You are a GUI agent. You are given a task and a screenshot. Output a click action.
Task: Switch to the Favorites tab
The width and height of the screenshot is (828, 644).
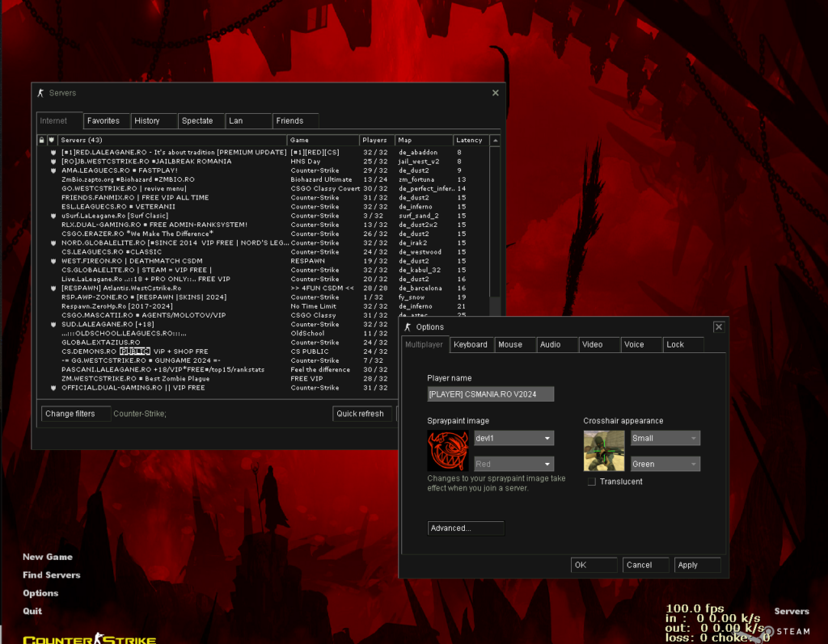pyautogui.click(x=106, y=120)
